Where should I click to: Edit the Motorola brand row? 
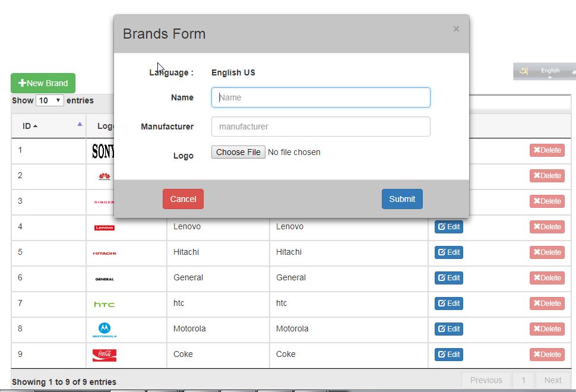(449, 329)
